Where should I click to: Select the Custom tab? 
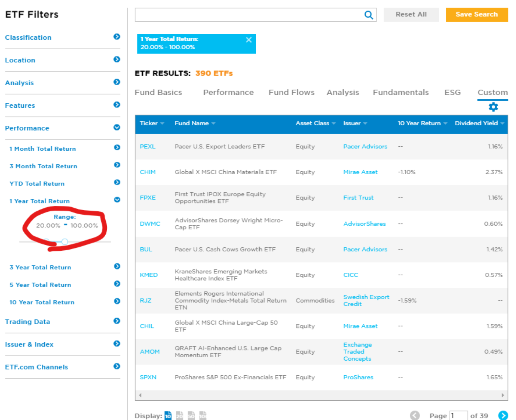(x=493, y=93)
